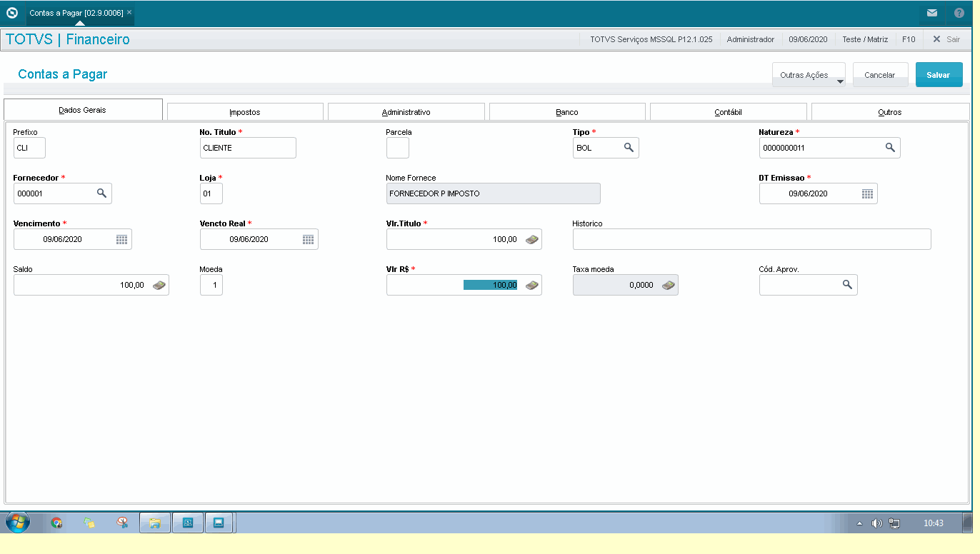The height and width of the screenshot is (554, 980).
Task: Open lookup search for Natureza field
Action: (890, 147)
